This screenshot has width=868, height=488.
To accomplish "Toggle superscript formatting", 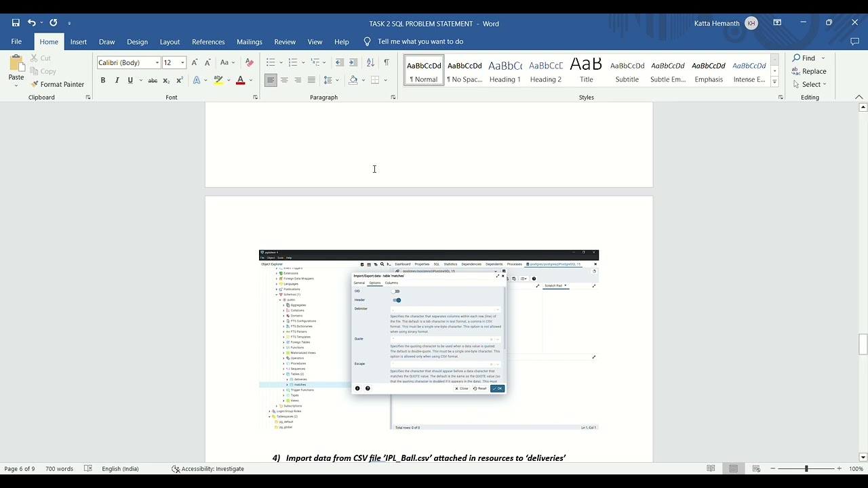I will tap(180, 80).
